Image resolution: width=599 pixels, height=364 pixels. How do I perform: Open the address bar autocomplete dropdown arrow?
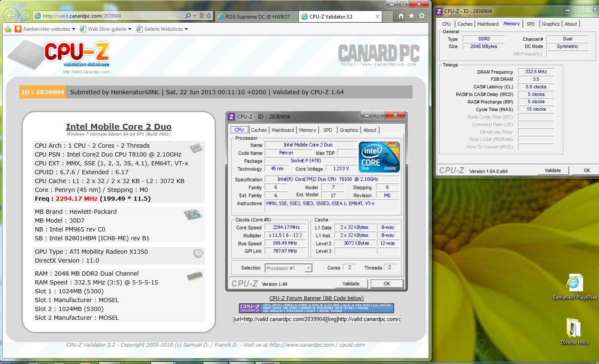click(x=194, y=16)
